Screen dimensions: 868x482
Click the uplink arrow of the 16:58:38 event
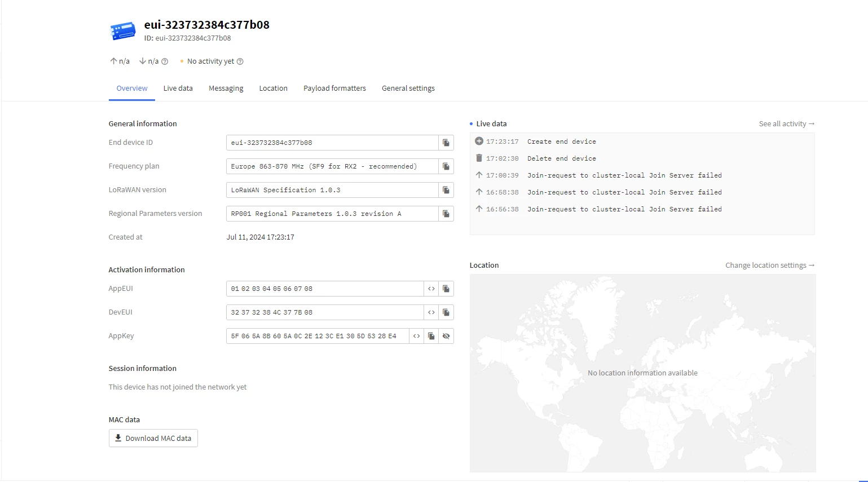point(479,192)
